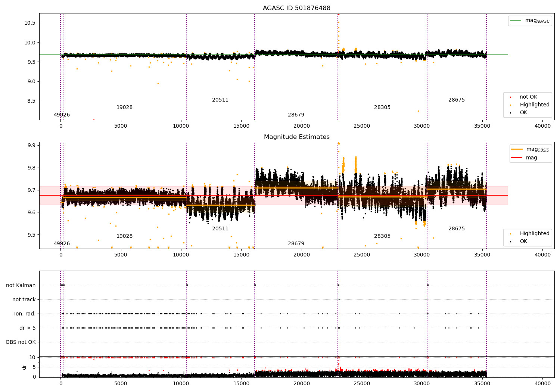The width and height of the screenshot is (560, 392).
Task: Click obsid label 49926 in the top plot
Action: pos(62,115)
